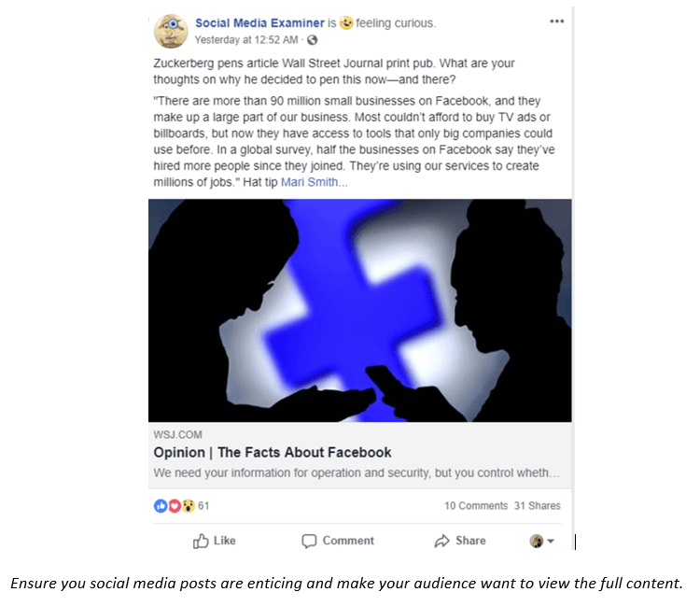
Task: Click Social Media Examiner profile avatar
Action: click(x=171, y=31)
